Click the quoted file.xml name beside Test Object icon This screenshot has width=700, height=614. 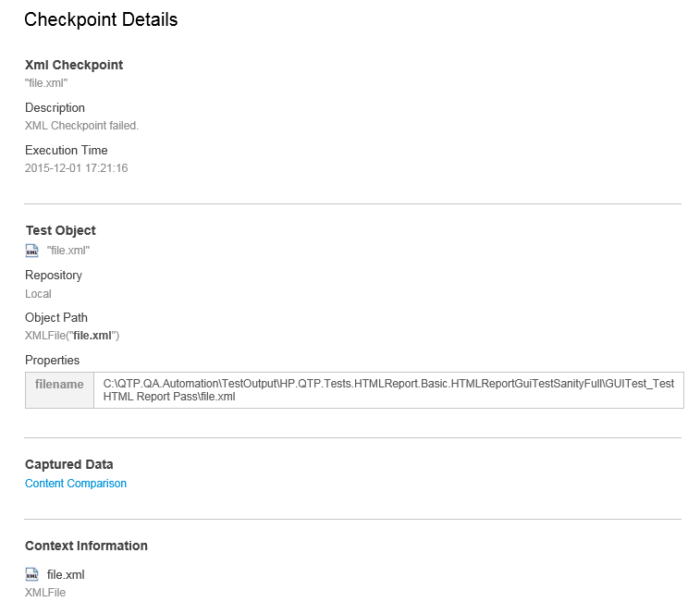click(x=68, y=251)
